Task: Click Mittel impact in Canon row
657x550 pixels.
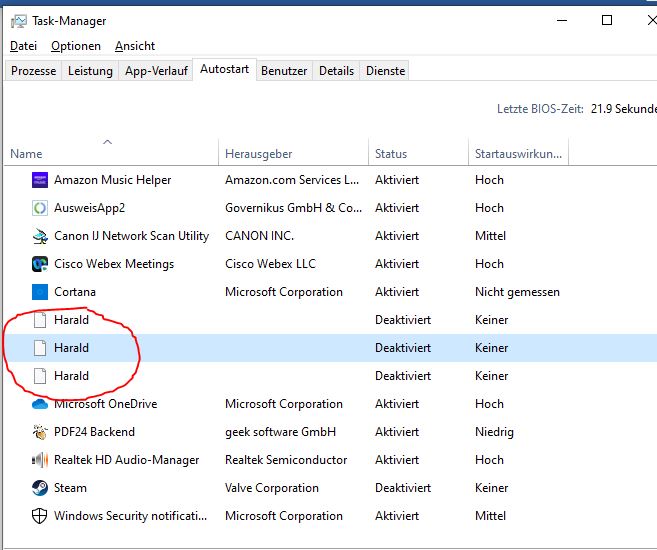Action: pos(490,236)
